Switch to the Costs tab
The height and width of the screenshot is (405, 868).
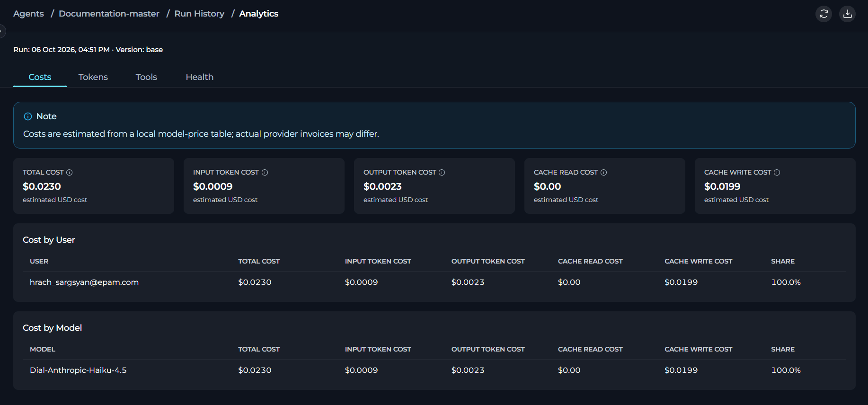coord(40,77)
